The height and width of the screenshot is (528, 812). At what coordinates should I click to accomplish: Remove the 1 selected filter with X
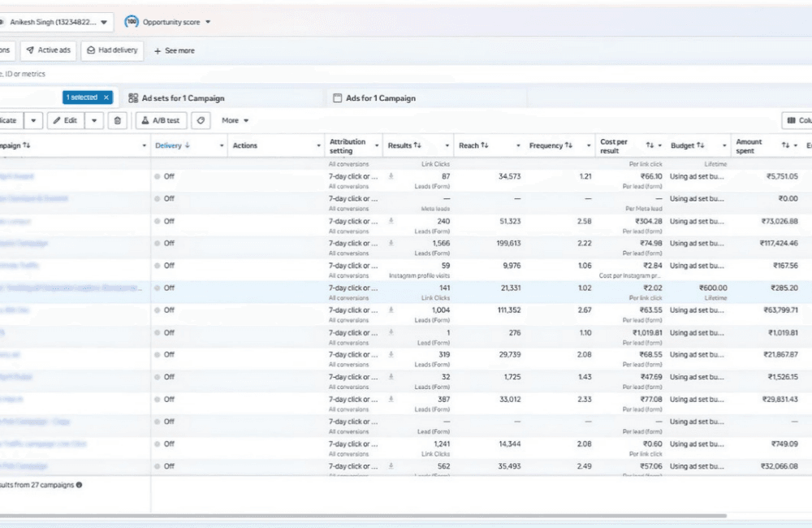click(106, 97)
